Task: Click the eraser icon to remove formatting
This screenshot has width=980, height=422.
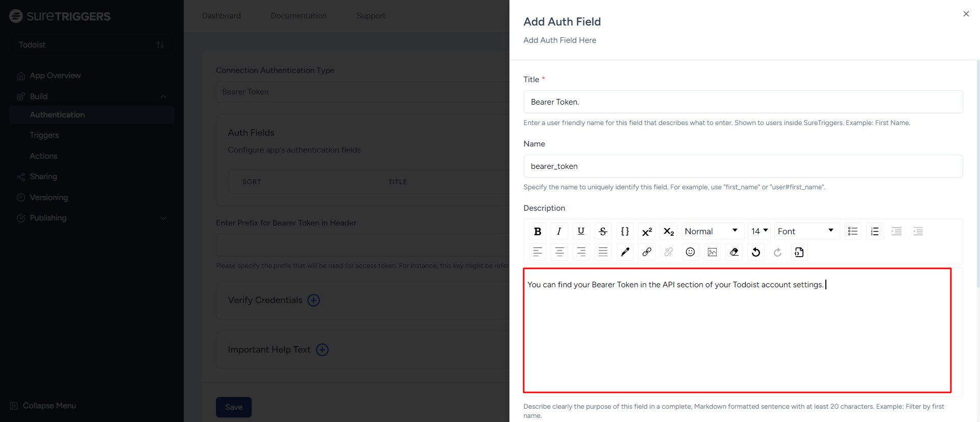Action: point(734,252)
